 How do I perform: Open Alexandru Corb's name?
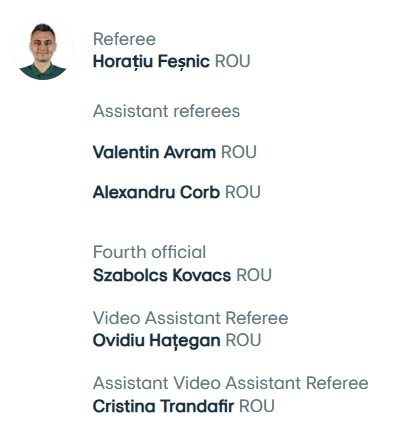(156, 192)
